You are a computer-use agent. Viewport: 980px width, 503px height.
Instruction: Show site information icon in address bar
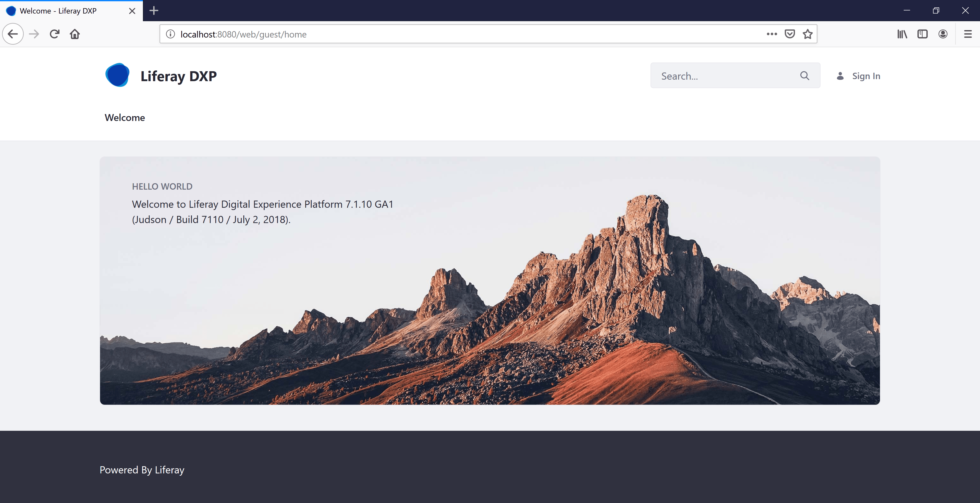point(170,34)
